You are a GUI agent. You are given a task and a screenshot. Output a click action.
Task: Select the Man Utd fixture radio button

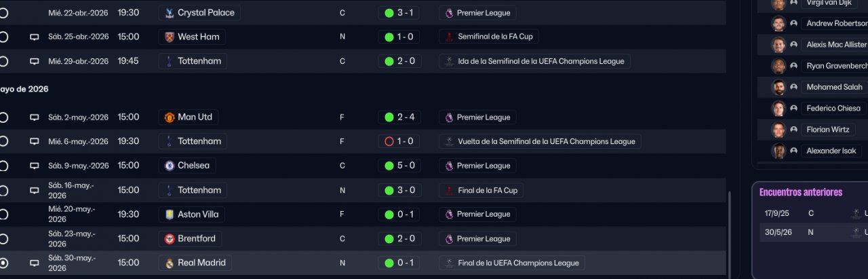pyautogui.click(x=3, y=117)
